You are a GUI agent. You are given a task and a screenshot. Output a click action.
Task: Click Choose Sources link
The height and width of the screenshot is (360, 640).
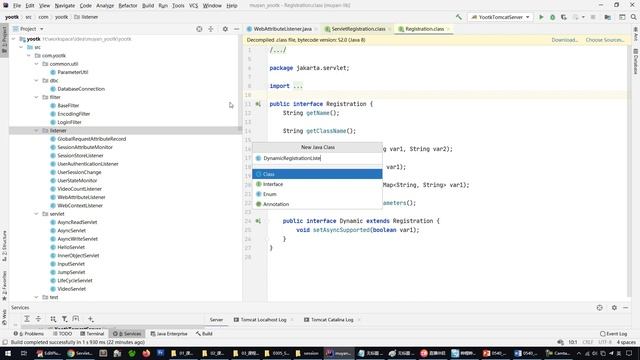605,40
